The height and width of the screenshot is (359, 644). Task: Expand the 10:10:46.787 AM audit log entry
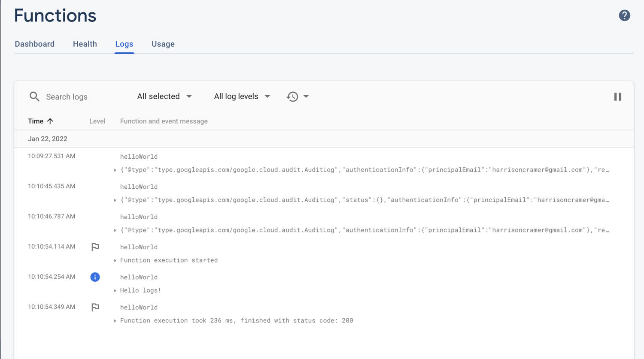115,230
